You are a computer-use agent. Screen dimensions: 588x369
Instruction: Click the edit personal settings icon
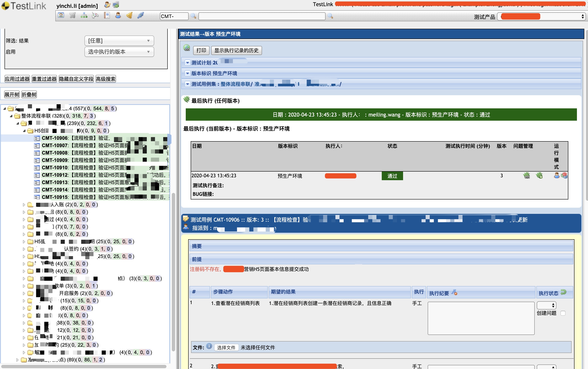(107, 5)
